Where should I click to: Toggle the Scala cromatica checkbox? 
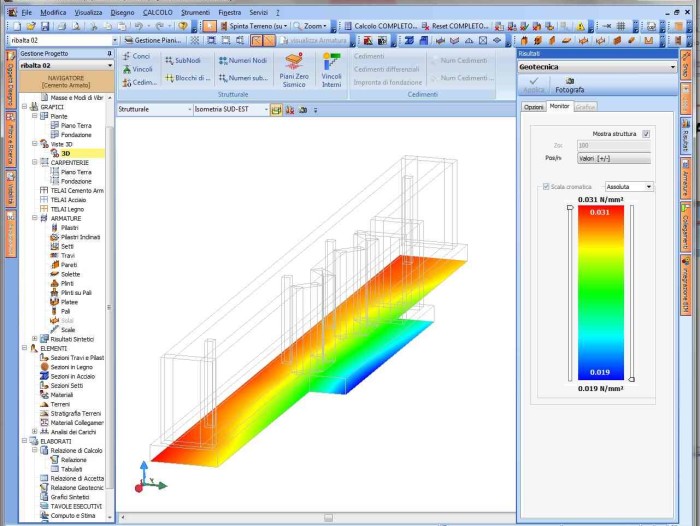coord(546,187)
